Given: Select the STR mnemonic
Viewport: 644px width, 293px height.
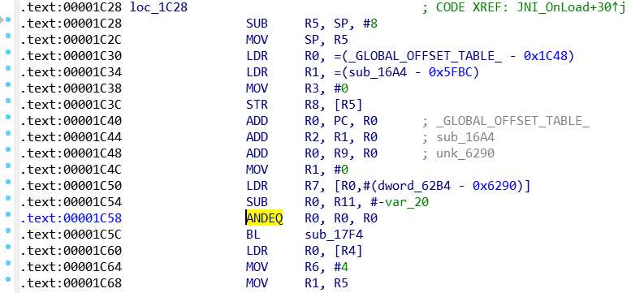Looking at the screenshot, I should 257,105.
